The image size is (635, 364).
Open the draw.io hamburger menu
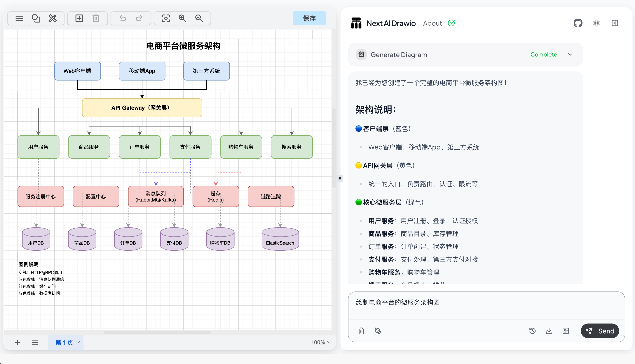click(x=19, y=18)
